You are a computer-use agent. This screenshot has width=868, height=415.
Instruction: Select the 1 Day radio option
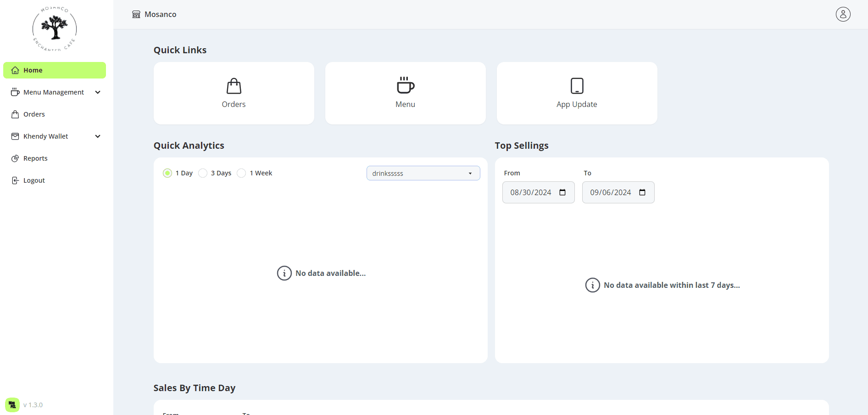(167, 173)
